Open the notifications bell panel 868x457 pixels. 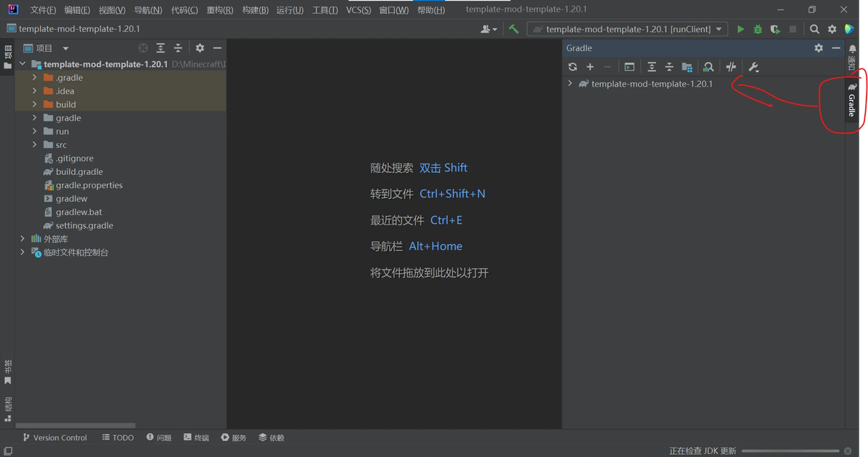[853, 50]
